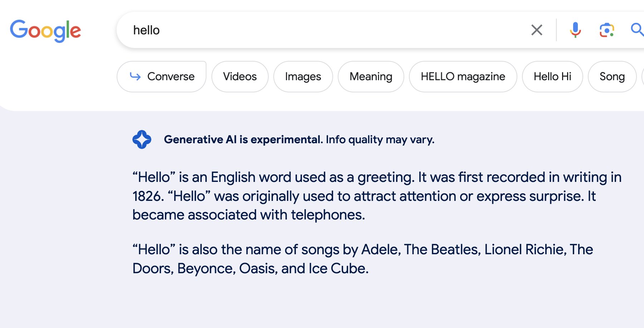
Task: Click the blue magnifier search icon
Action: [637, 30]
